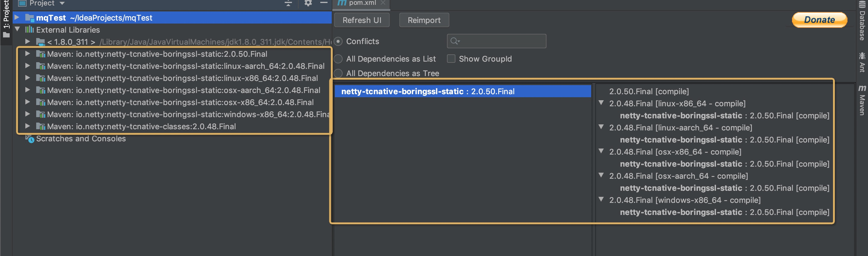Click the External Libraries bars icon

[x=29, y=29]
